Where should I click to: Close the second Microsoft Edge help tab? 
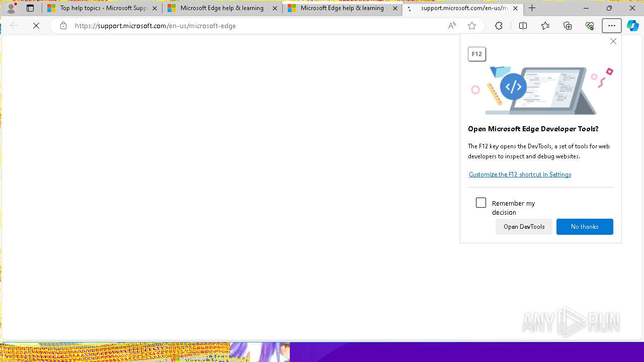coord(275,9)
